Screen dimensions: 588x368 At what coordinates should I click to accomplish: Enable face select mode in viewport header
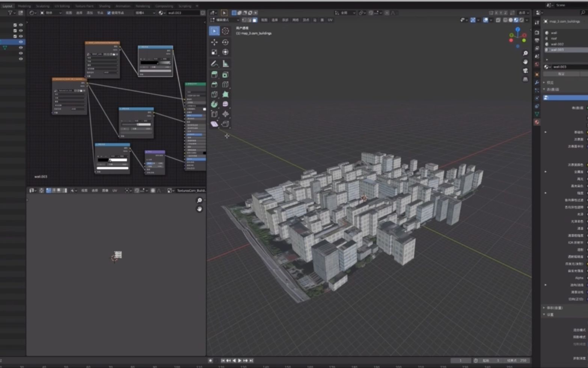(x=255, y=20)
